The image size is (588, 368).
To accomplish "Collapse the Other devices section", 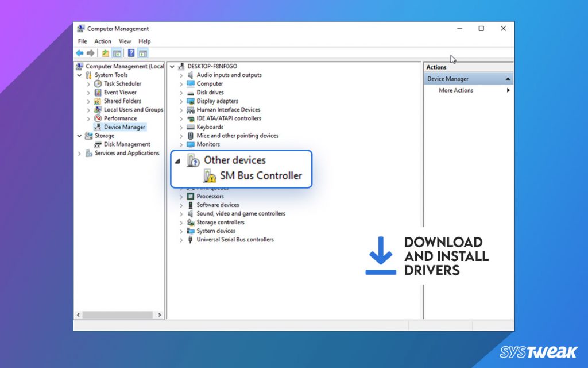I will [x=178, y=162].
